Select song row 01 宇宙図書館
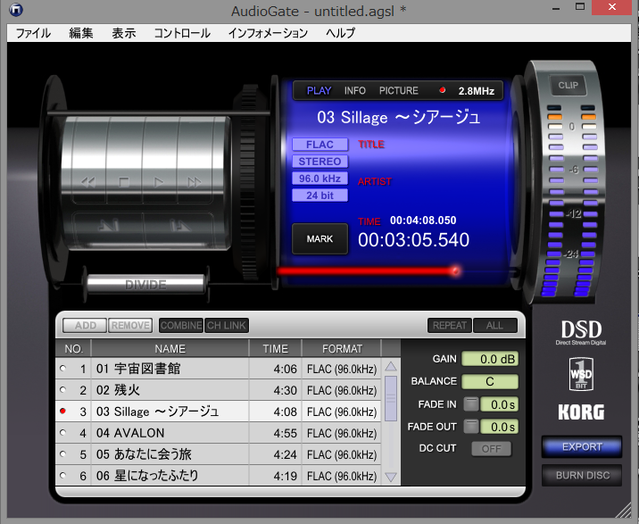This screenshot has width=639, height=524. [x=218, y=369]
